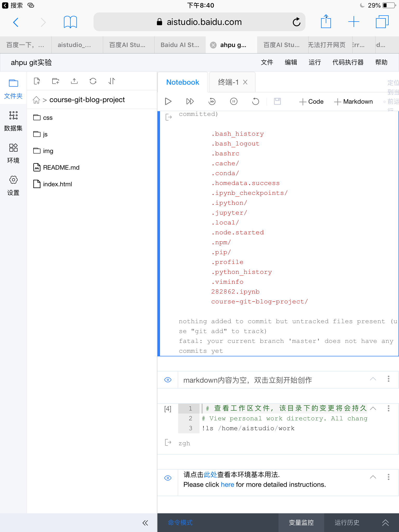Collapse code cell [4]

(x=373, y=408)
